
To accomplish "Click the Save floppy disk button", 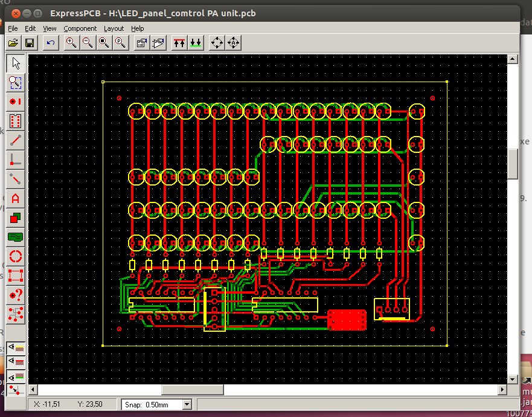I will [29, 42].
